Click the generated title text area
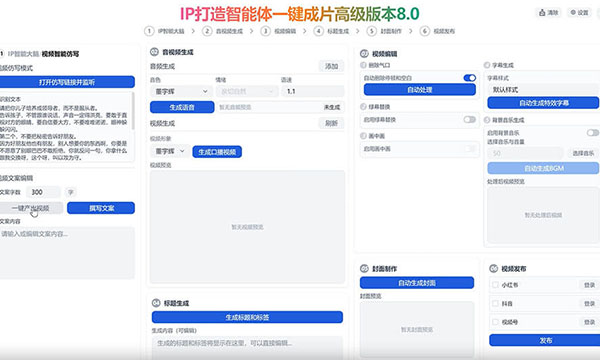Image resolution: width=600 pixels, height=360 pixels. tap(247, 348)
